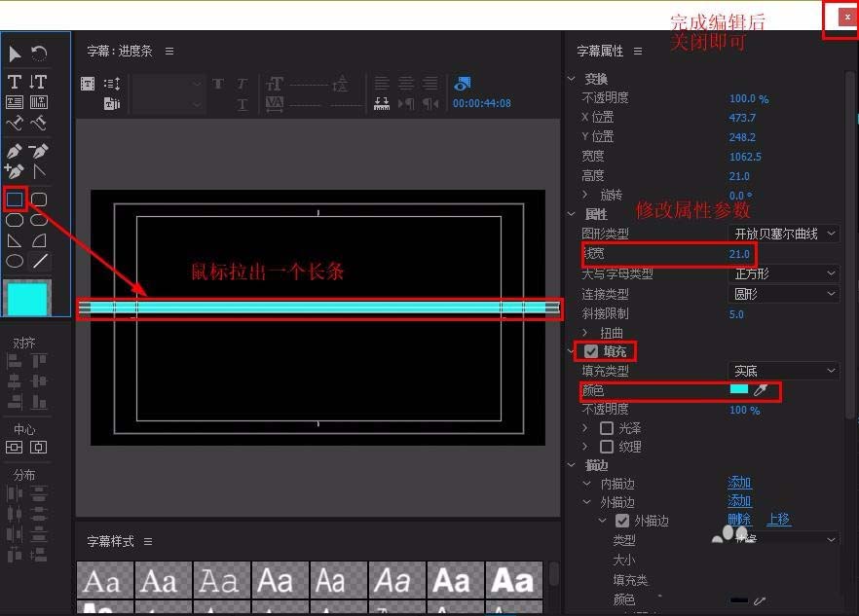Click the cyan fill color swatch
The width and height of the screenshot is (859, 616).
click(x=739, y=389)
